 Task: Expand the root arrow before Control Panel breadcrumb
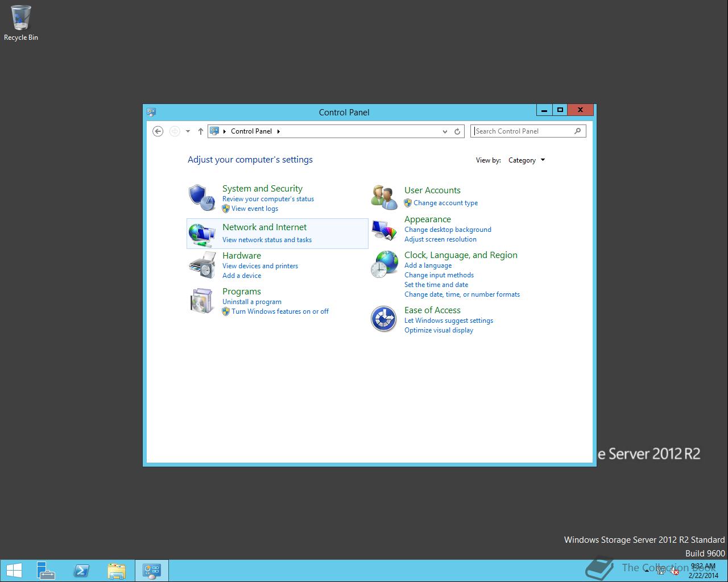click(x=225, y=131)
